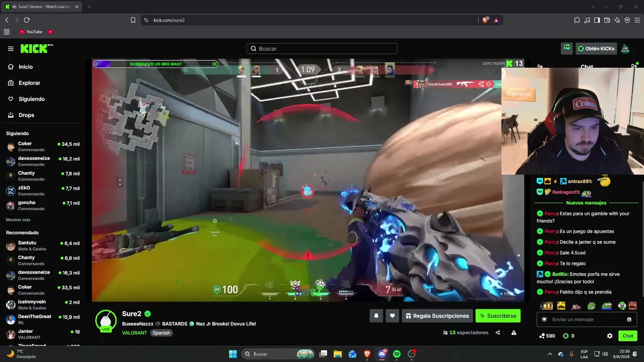
Task: Open the Kick sidebar hamburger menu
Action: tap(11, 49)
